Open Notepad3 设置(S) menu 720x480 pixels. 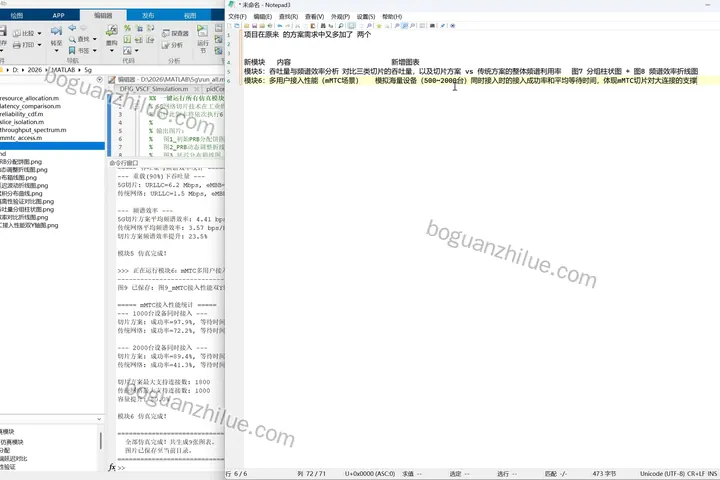pyautogui.click(x=366, y=17)
